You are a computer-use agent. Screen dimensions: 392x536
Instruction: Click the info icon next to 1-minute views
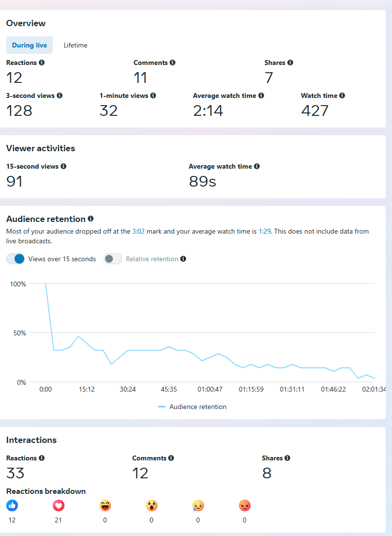[153, 96]
